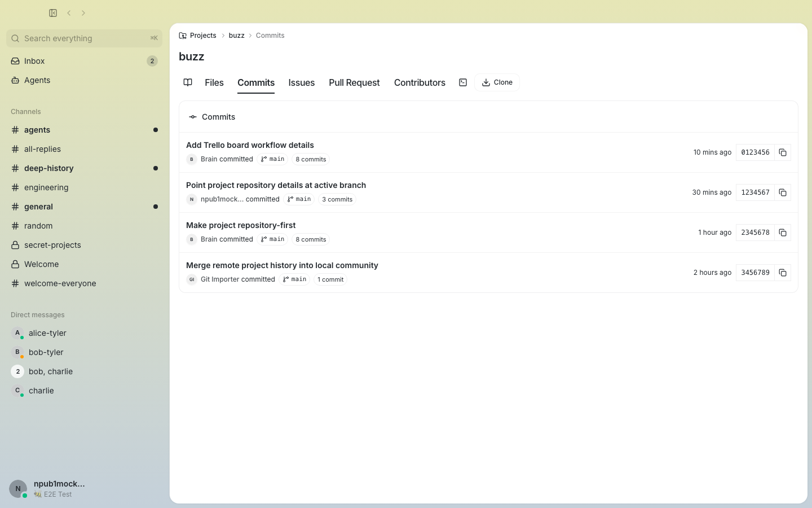Click the '1 commit' badge
The height and width of the screenshot is (508, 812).
tap(330, 279)
